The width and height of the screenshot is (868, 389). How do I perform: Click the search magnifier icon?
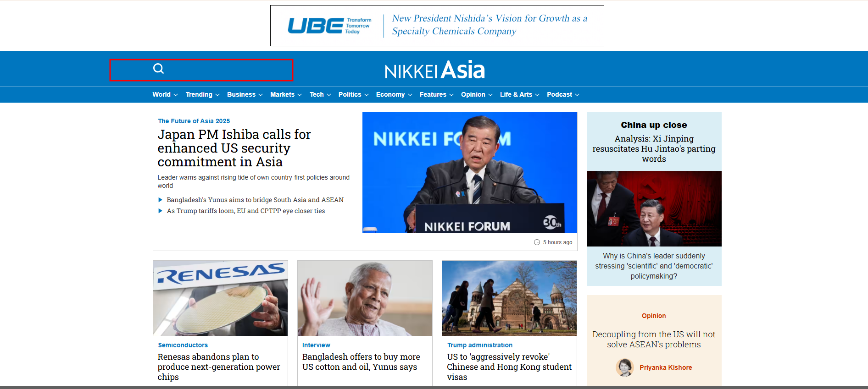coord(158,69)
